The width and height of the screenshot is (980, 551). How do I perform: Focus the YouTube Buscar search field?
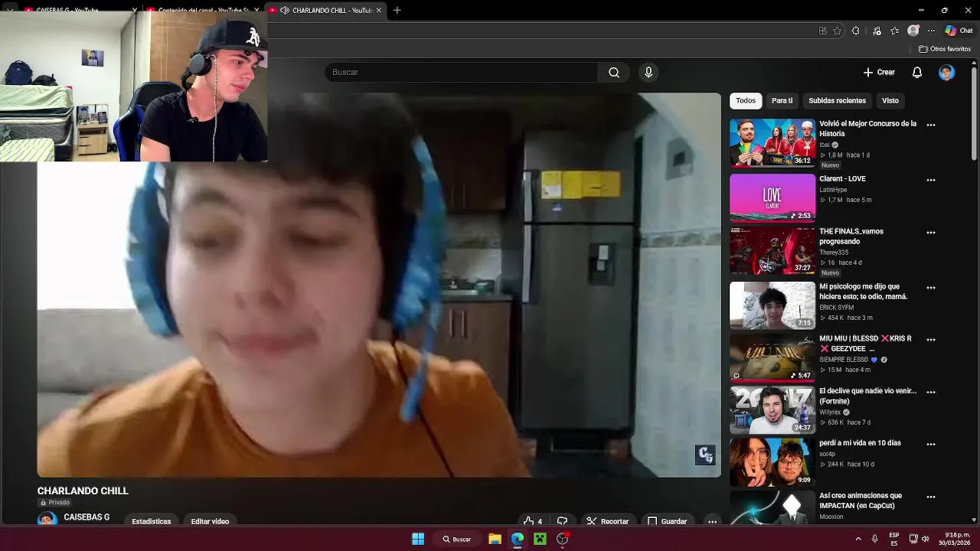(462, 72)
